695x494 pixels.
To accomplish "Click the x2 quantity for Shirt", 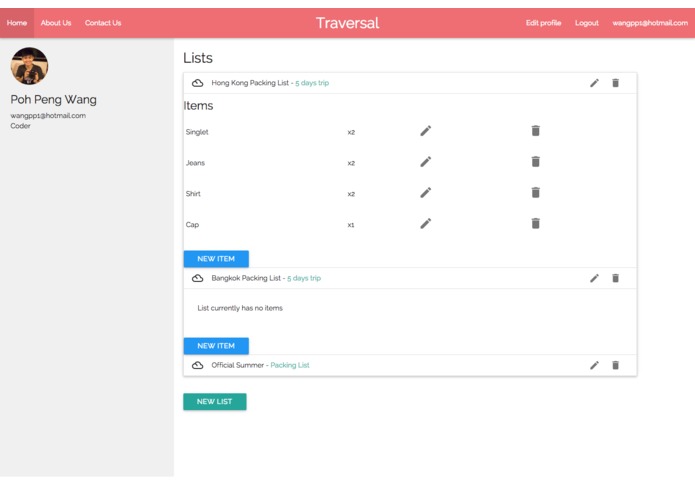I will (x=351, y=194).
